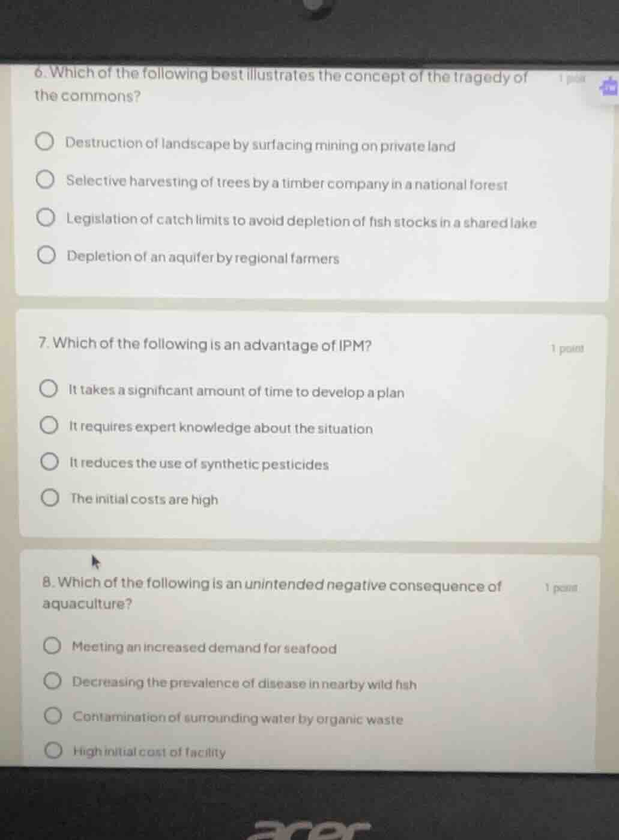Select 'Selective harvesting of trees by a timber company'
Viewport: 619px width, 840px height.
tap(44, 179)
